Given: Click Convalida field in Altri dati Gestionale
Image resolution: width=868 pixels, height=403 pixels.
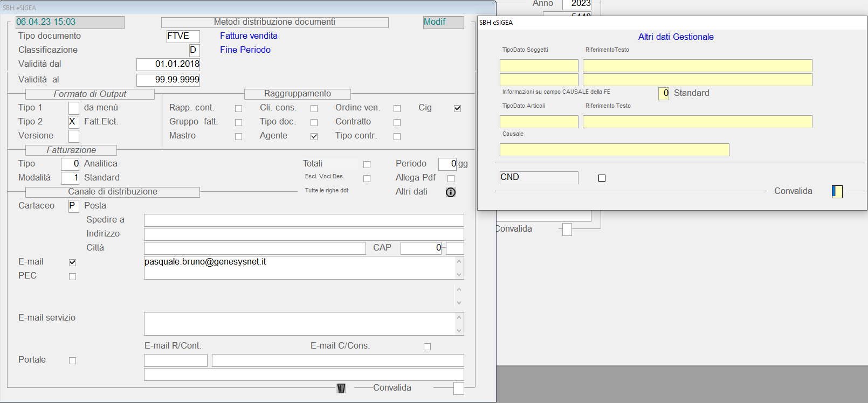Looking at the screenshot, I should (837, 191).
